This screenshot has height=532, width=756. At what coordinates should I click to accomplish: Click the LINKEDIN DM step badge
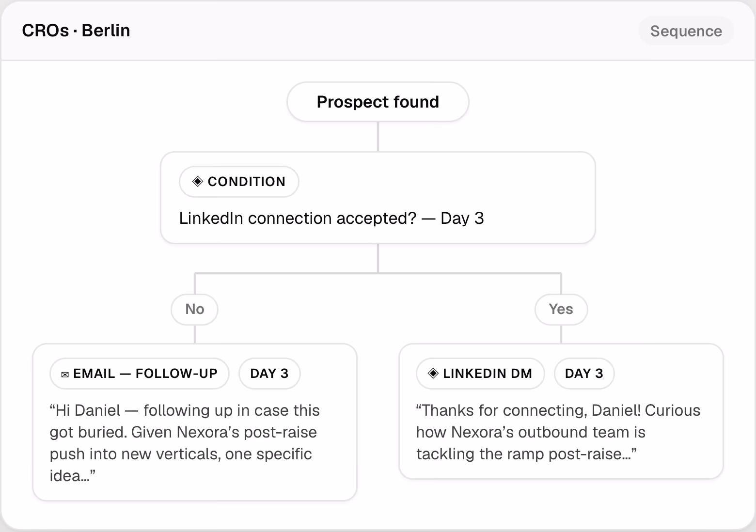480,374
